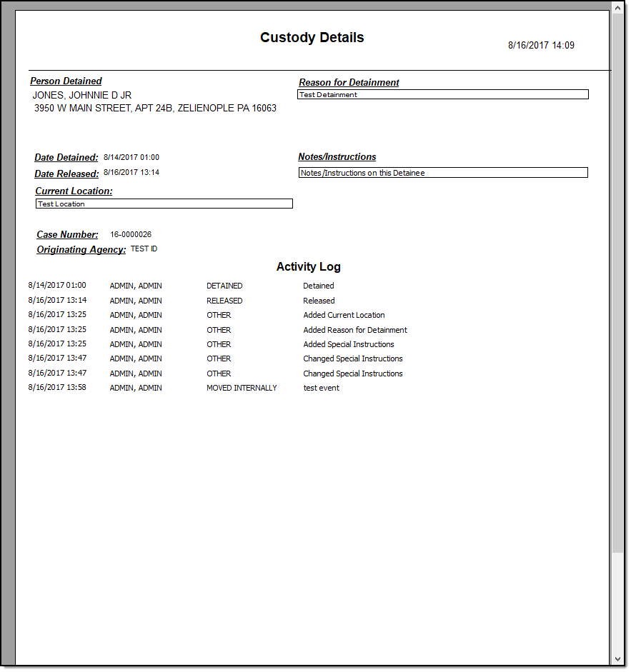Screen dimensions: 631x672
Task: Click the MOVED INTERNALLY log entry
Action: [x=242, y=388]
